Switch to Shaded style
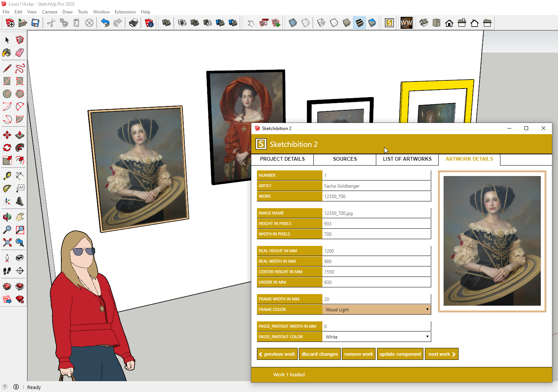Screen dimensions: 558x392 point(347,23)
